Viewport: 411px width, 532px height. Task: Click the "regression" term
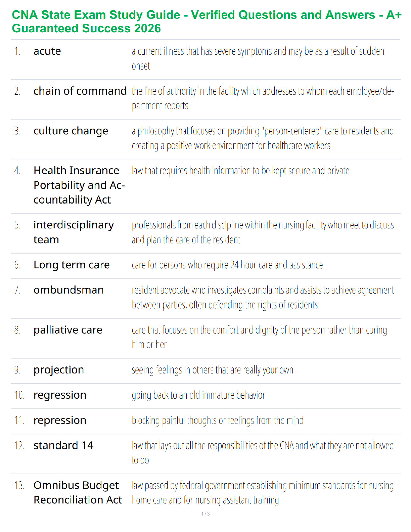click(60, 395)
